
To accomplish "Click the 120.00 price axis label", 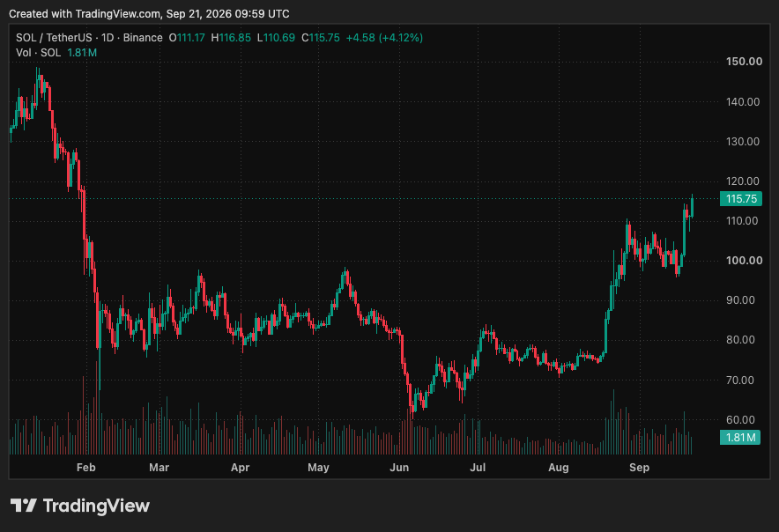I will 743,181.
